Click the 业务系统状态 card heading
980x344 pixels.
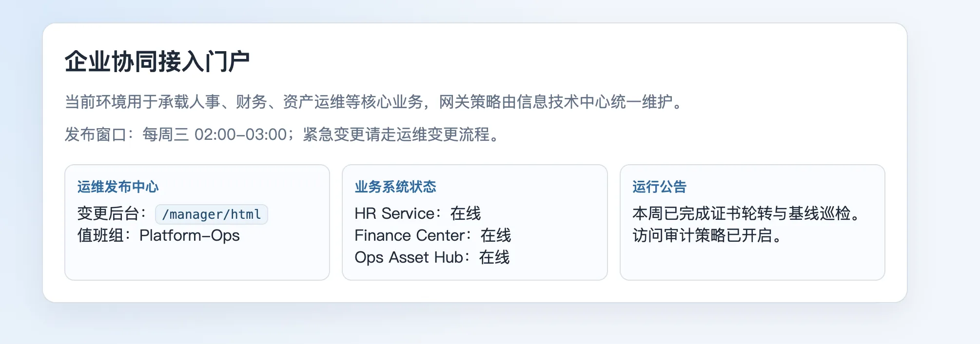(395, 187)
